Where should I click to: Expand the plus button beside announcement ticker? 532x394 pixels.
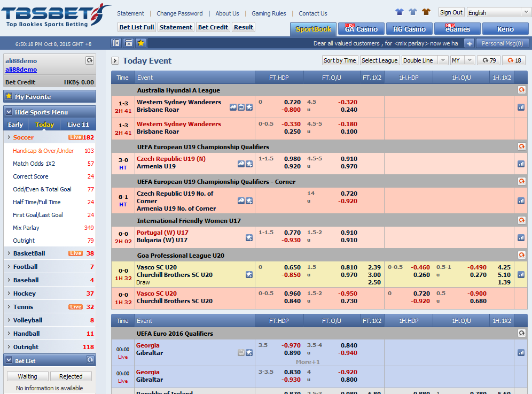point(469,43)
